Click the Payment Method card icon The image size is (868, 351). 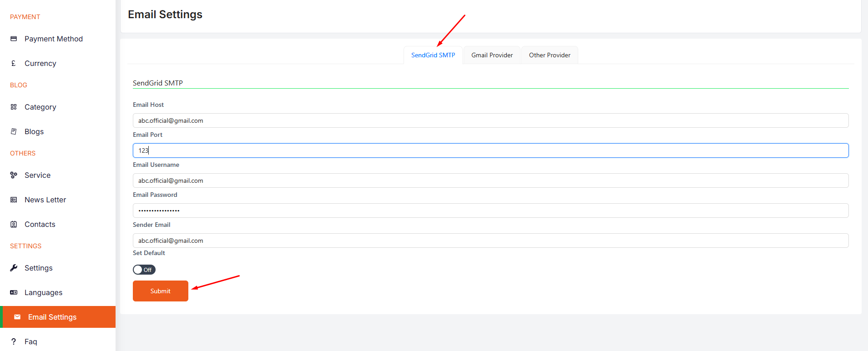[x=14, y=39]
